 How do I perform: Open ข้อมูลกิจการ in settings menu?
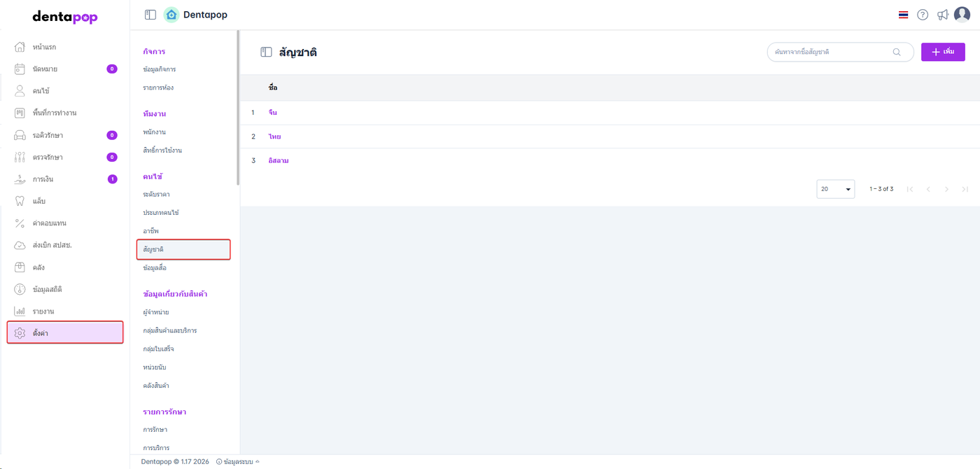coord(159,69)
